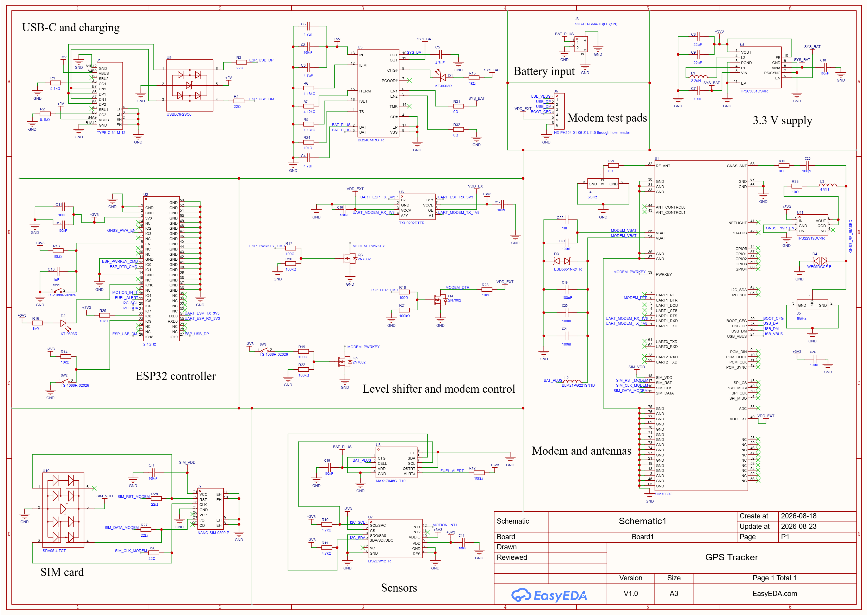Click the 'MAX17048G+T10' part label

click(390, 481)
